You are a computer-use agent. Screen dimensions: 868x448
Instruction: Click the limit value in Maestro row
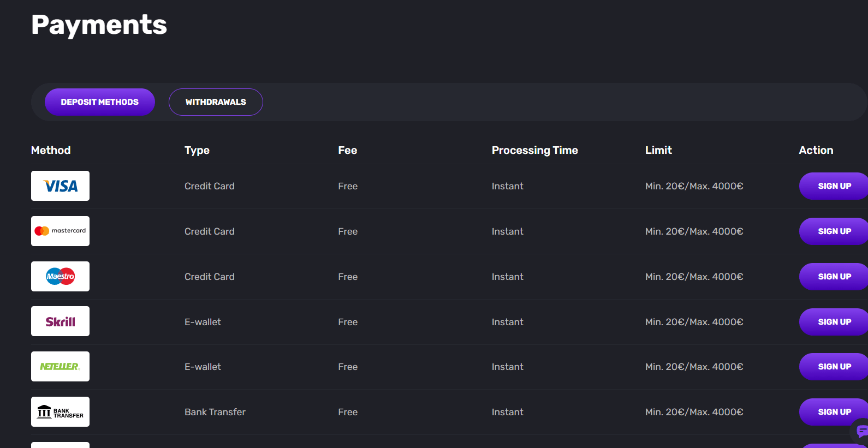coord(694,277)
